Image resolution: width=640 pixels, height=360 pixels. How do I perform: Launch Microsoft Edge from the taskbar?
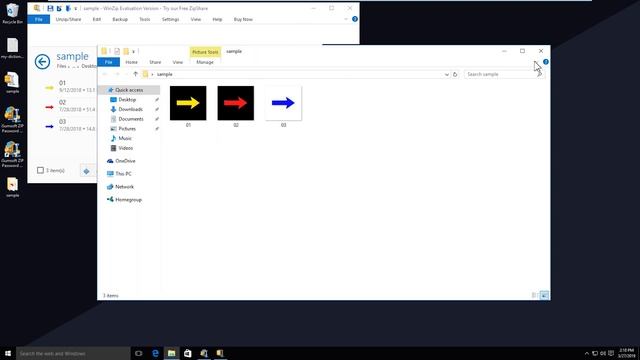155,353
